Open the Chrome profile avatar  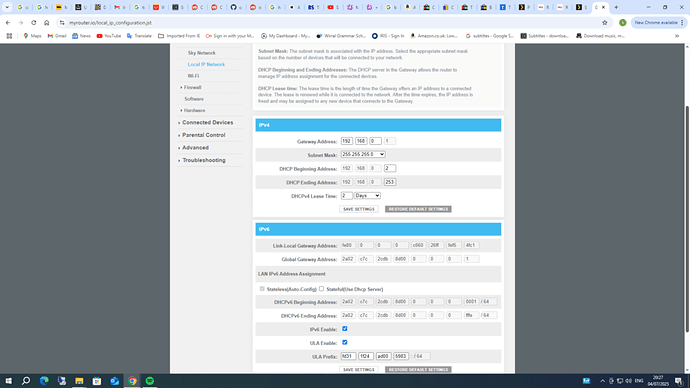click(x=623, y=22)
